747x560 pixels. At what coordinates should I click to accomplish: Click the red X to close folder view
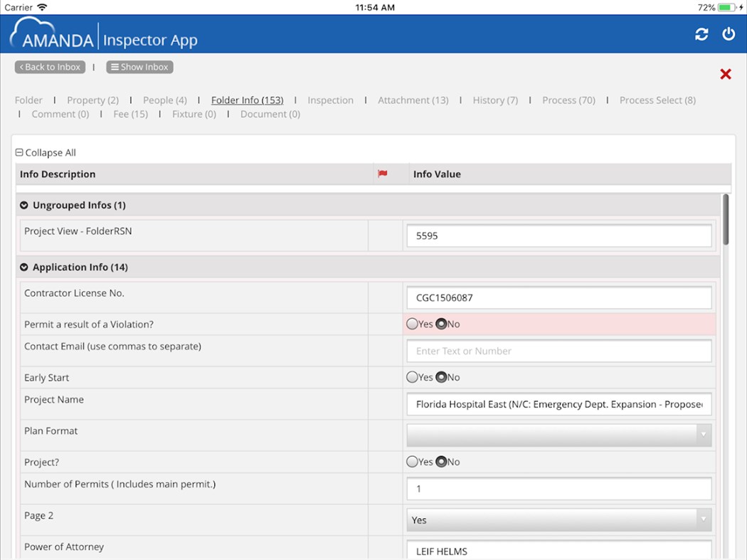point(725,74)
